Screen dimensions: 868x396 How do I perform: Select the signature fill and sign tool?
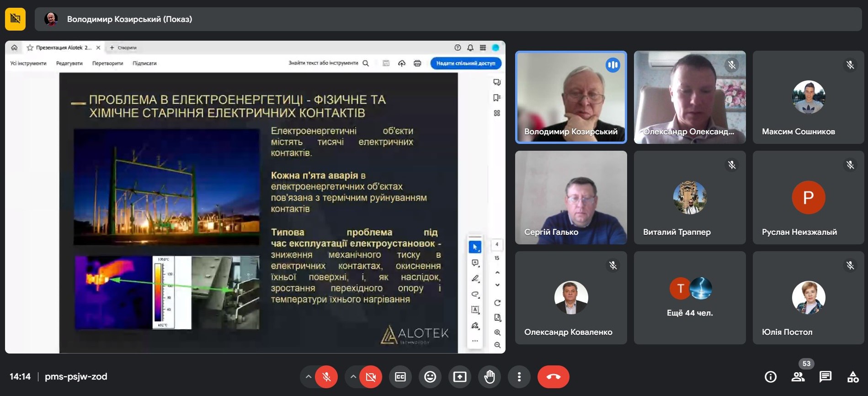475,326
